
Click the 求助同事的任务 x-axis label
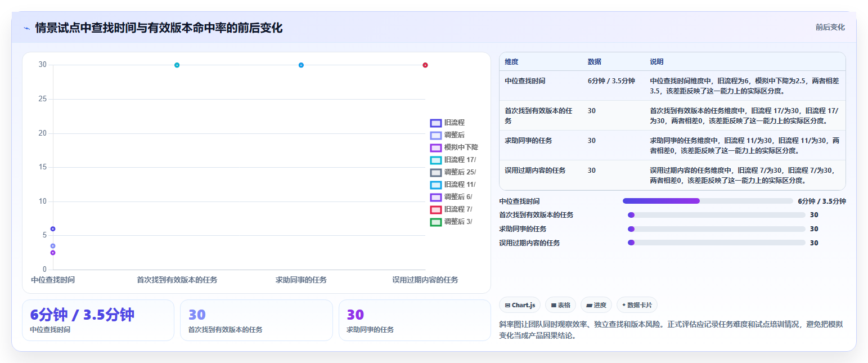point(301,280)
